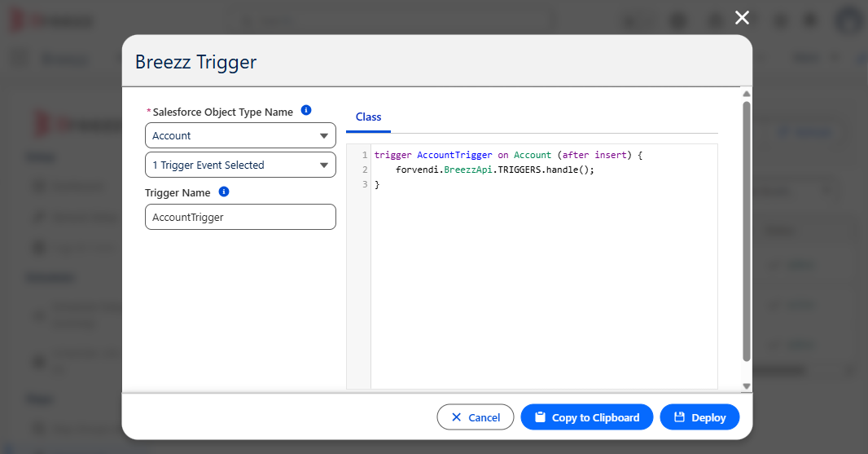Screen dimensions: 868x454
Task: Click the Account dropdown arrow
Action: coord(324,136)
